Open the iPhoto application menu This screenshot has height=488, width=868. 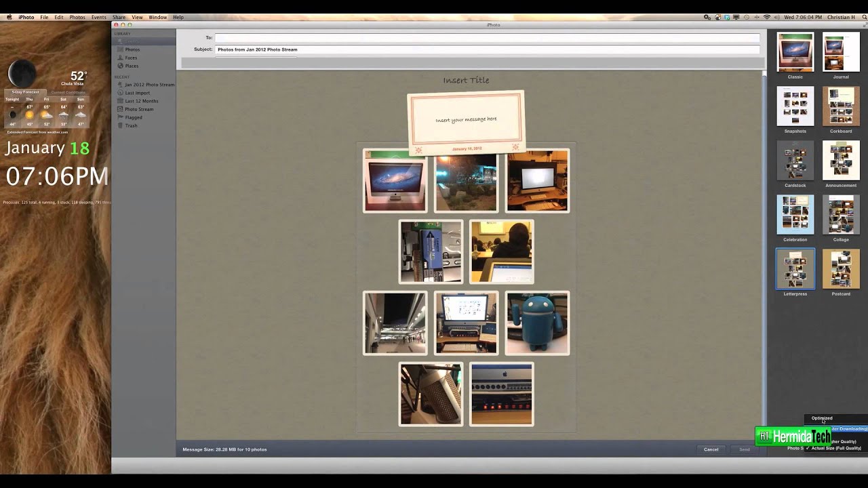pos(26,17)
